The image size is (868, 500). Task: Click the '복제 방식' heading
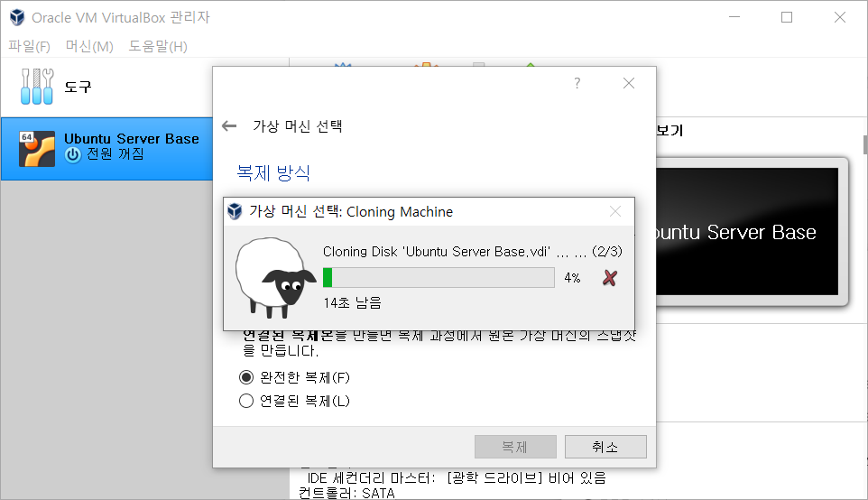[273, 172]
